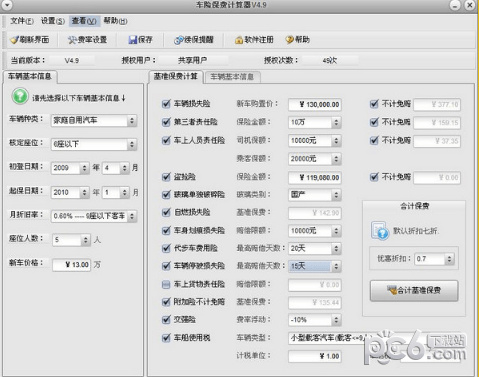
Task: Adjust 初登日期 year 2009 stepper
Action: (84, 168)
